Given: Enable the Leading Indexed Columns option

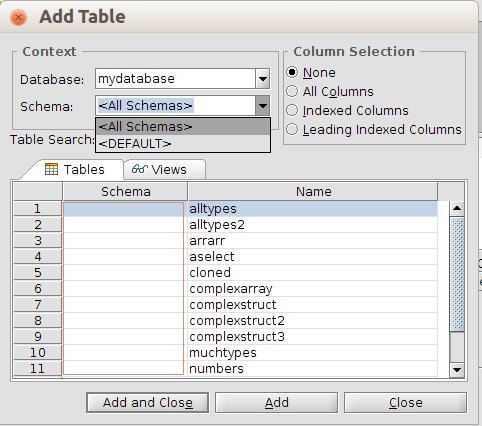Looking at the screenshot, I should [292, 129].
